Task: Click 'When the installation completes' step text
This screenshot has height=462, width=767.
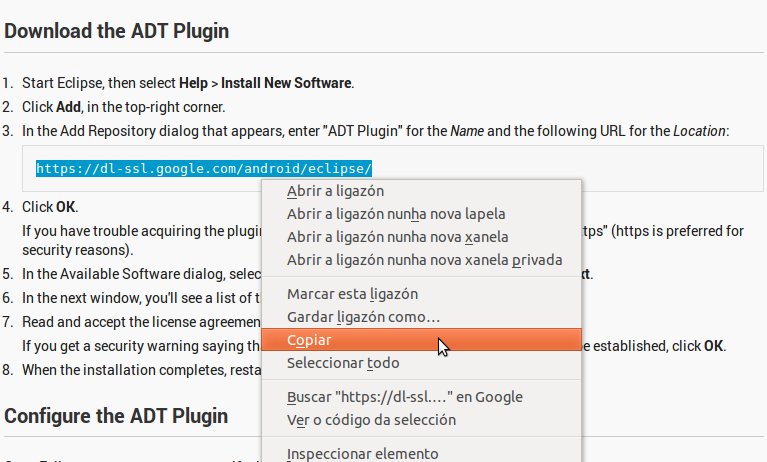Action: click(x=142, y=370)
